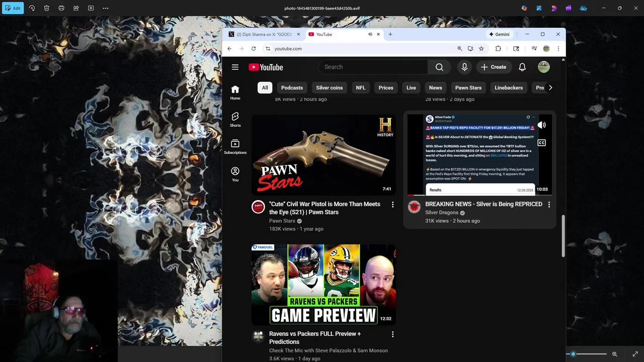Bookmark this page with star icon
644x362 pixels.
481,49
